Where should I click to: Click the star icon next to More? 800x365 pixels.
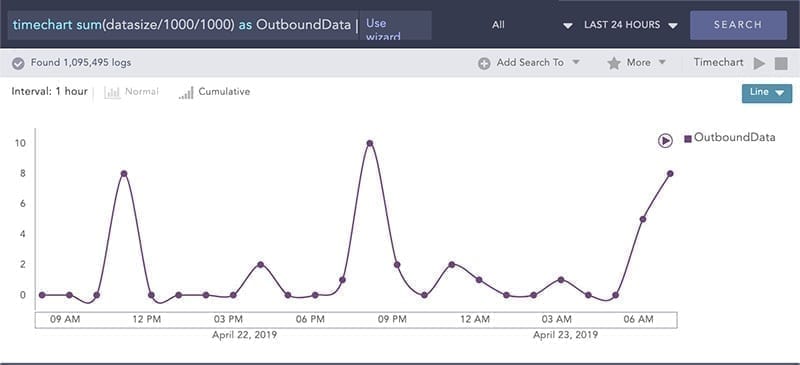[614, 63]
